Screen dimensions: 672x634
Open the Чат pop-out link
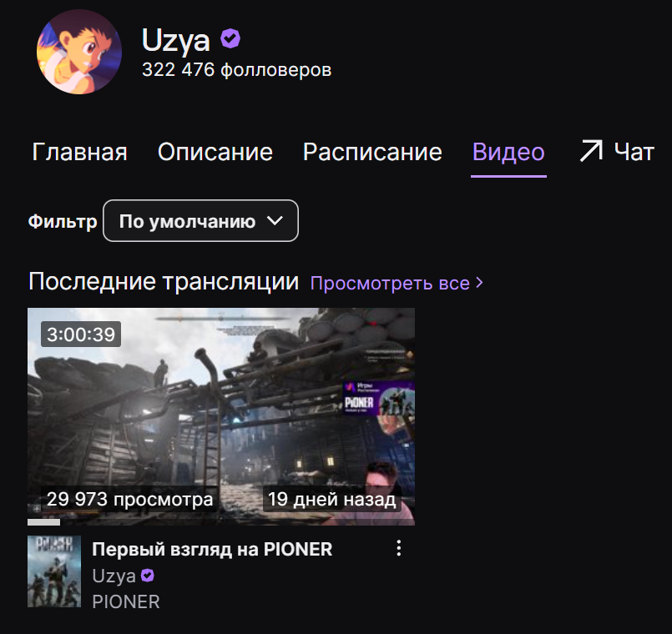[617, 152]
